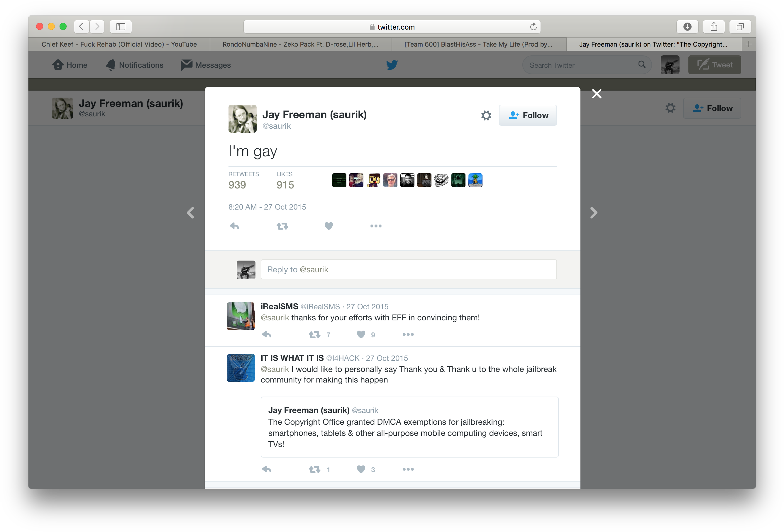Image resolution: width=784 pixels, height=532 pixels.
Task: Click @saurik mention in iRealSMS reply
Action: [275, 317]
